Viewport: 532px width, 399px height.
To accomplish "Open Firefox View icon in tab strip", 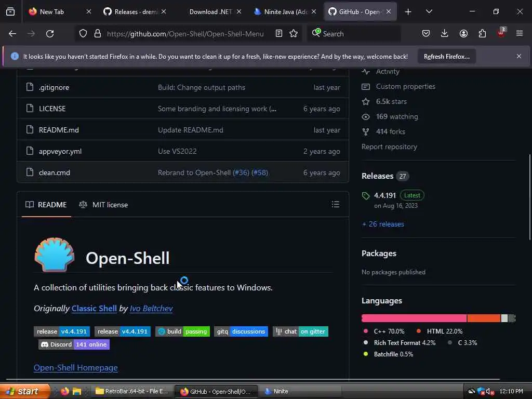I will tap(10, 12).
